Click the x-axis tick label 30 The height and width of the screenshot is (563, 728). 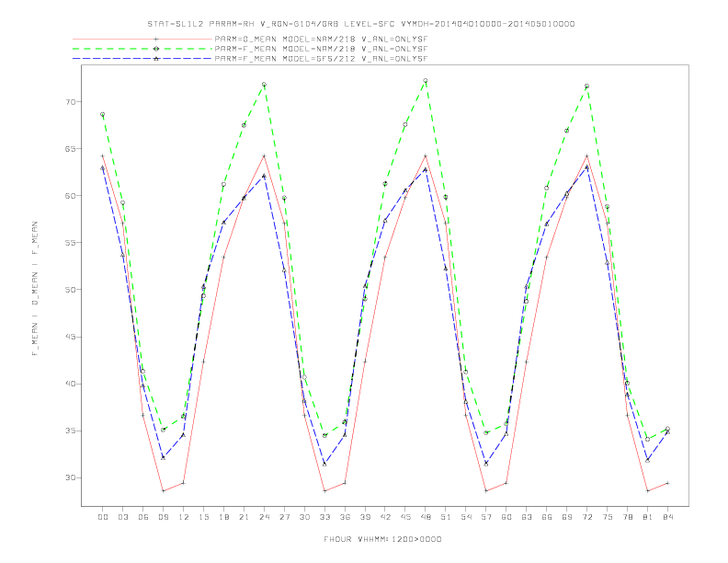(x=304, y=517)
